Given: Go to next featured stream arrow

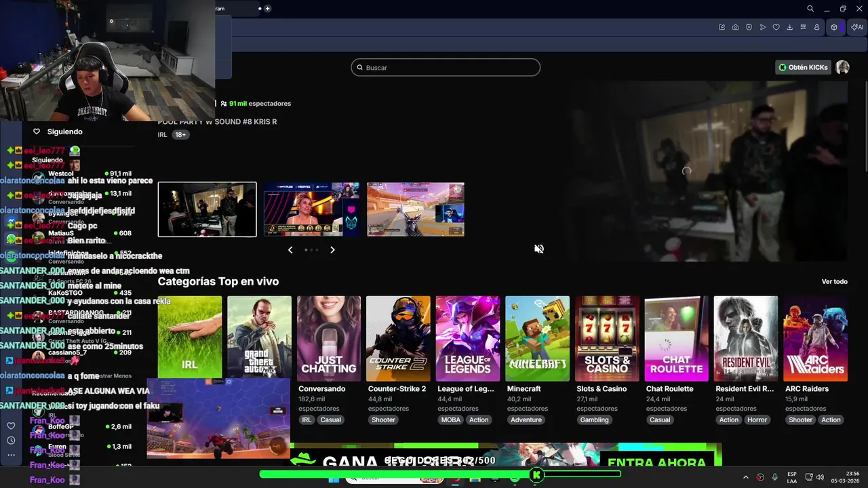Looking at the screenshot, I should (x=332, y=249).
